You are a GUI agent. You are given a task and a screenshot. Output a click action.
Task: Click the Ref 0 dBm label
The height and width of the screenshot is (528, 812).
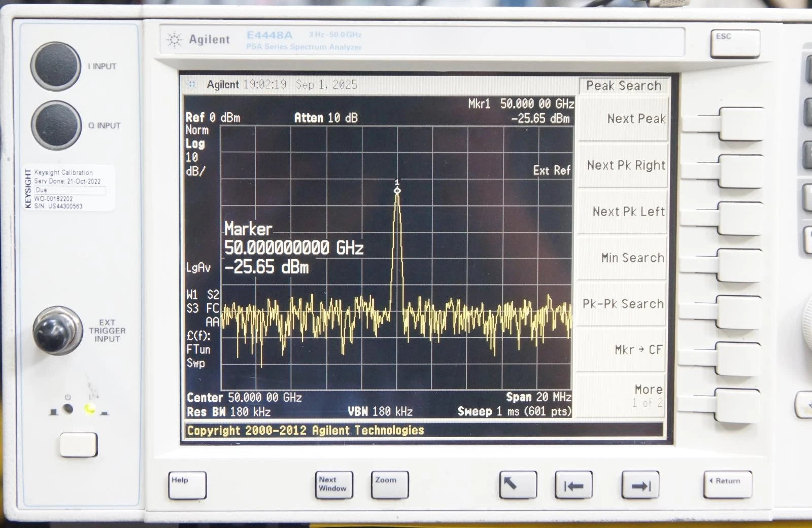pos(213,118)
